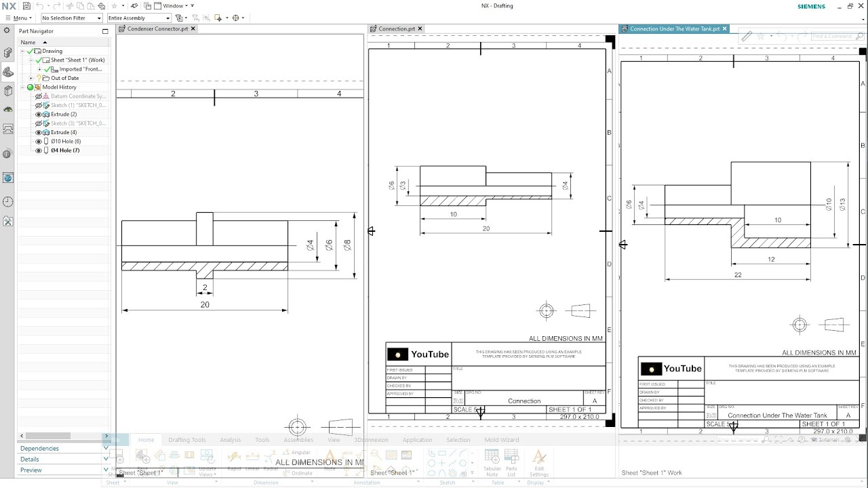
Task: Click the Redo arrow icon
Action: [x=57, y=5]
